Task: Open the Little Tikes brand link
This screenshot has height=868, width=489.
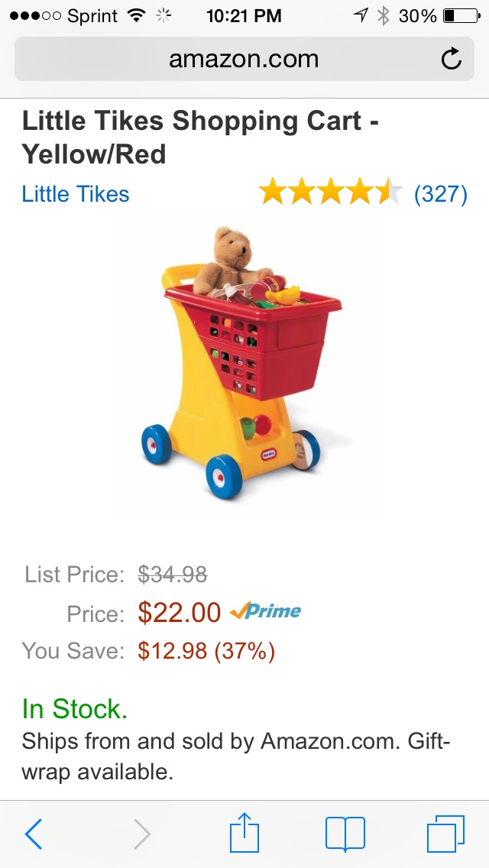Action: (76, 194)
